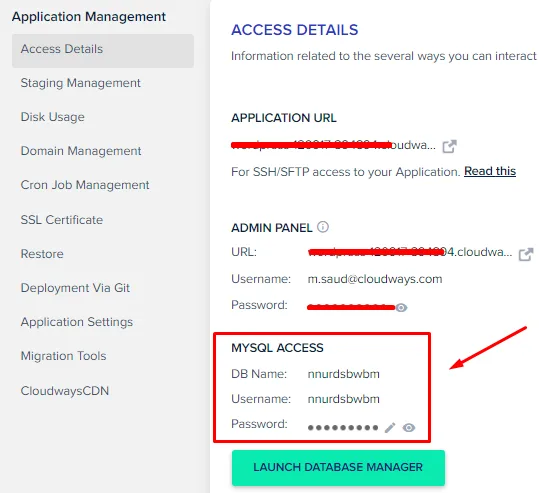Go to Disk Usage
Screen dimensions: 539x493
[53, 117]
